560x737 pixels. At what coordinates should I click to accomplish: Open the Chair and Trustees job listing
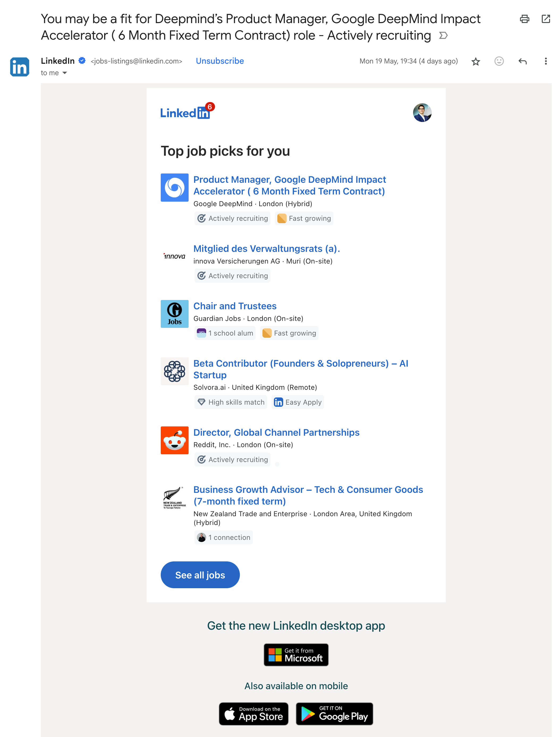(x=235, y=306)
